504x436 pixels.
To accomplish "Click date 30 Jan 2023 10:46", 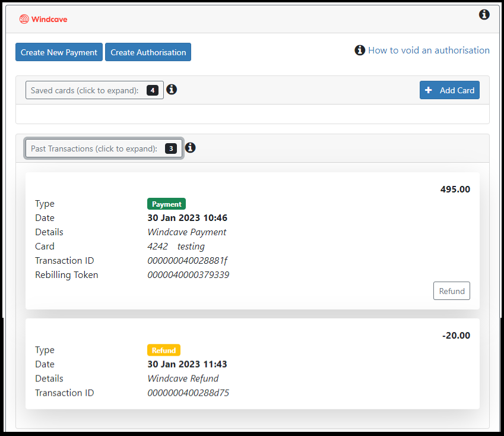I will pos(188,218).
